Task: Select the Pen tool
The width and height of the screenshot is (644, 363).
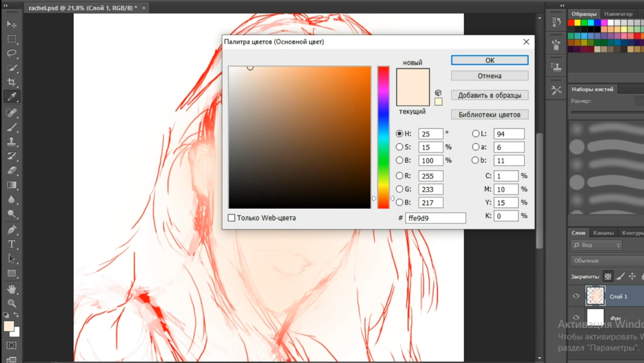Action: click(x=11, y=230)
